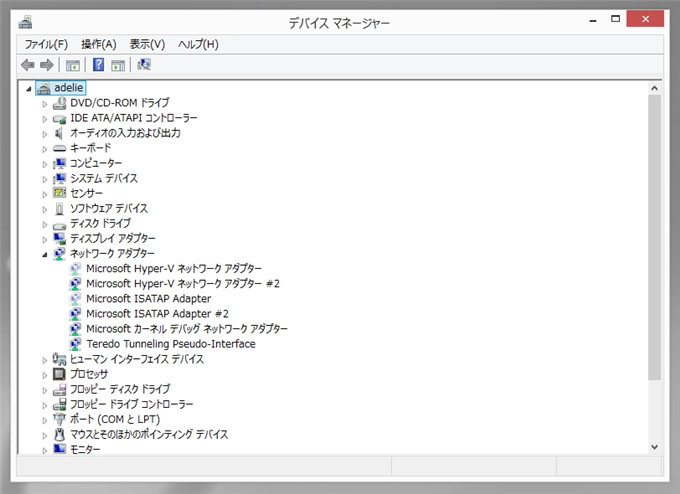Screen dimensions: 680x494
Task: Click the monitor icon beside モニター
Action: (x=59, y=448)
